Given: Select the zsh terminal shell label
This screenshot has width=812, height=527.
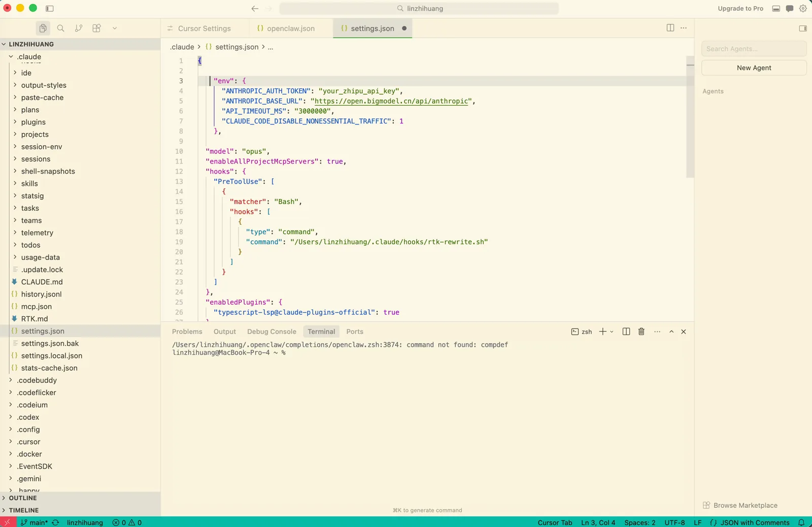Looking at the screenshot, I should tap(582, 332).
